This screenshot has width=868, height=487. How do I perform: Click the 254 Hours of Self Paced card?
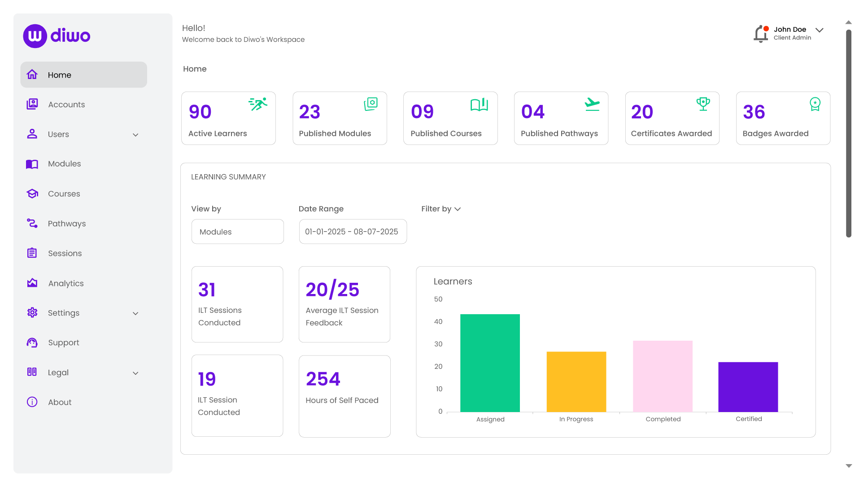tap(345, 396)
